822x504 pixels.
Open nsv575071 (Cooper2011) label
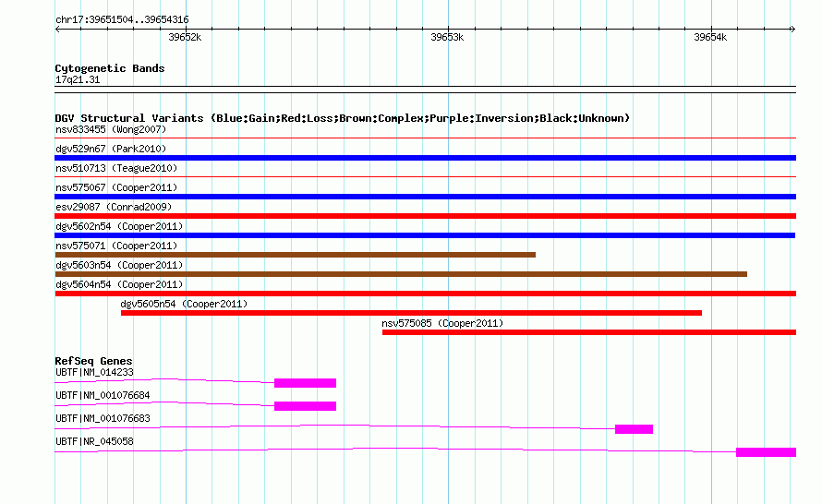click(116, 246)
